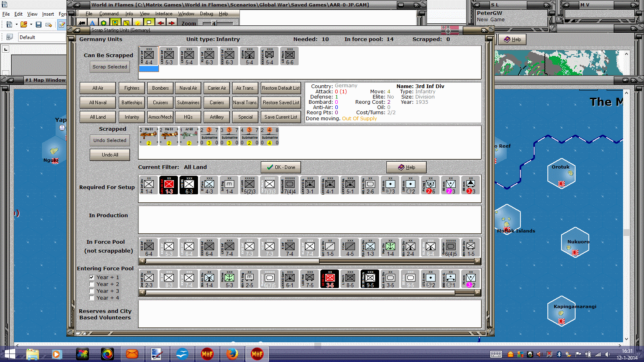
Task: Open the Interface menu
Action: [x=164, y=14]
